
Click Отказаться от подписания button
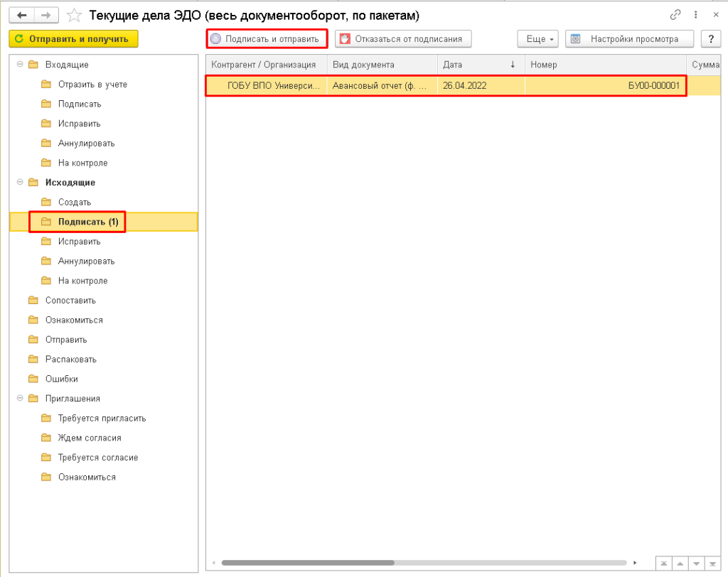click(x=404, y=39)
